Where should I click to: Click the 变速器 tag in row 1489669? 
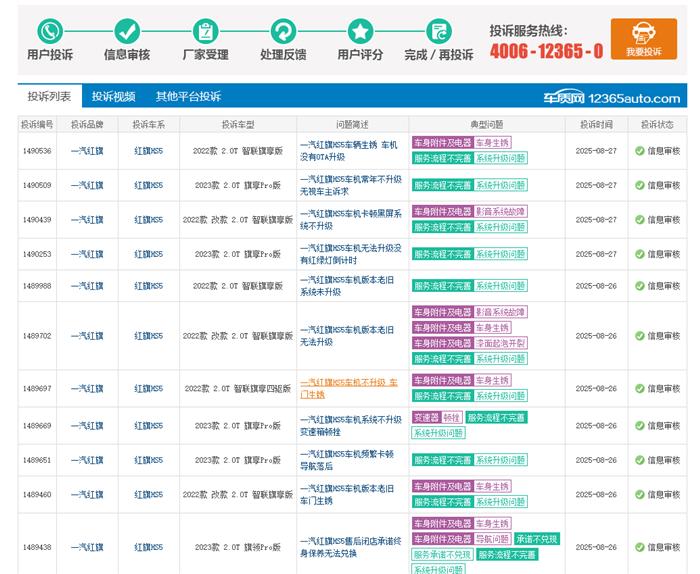[425, 417]
